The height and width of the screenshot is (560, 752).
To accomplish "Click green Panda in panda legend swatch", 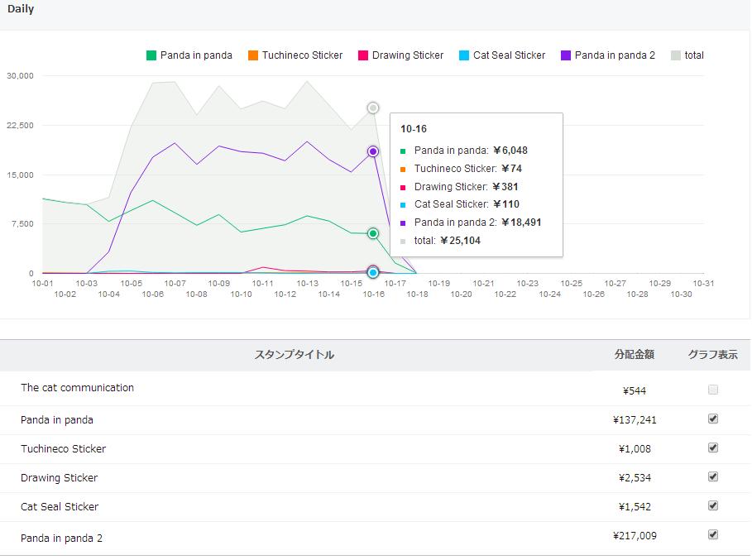I will pyautogui.click(x=151, y=55).
